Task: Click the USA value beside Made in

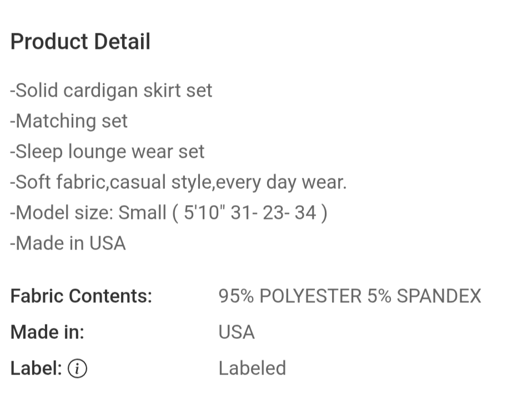Action: coord(237,332)
